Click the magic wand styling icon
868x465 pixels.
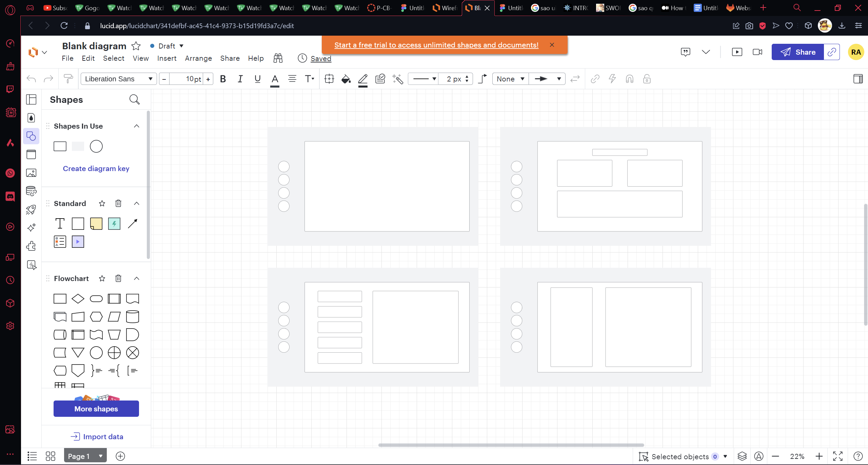397,79
